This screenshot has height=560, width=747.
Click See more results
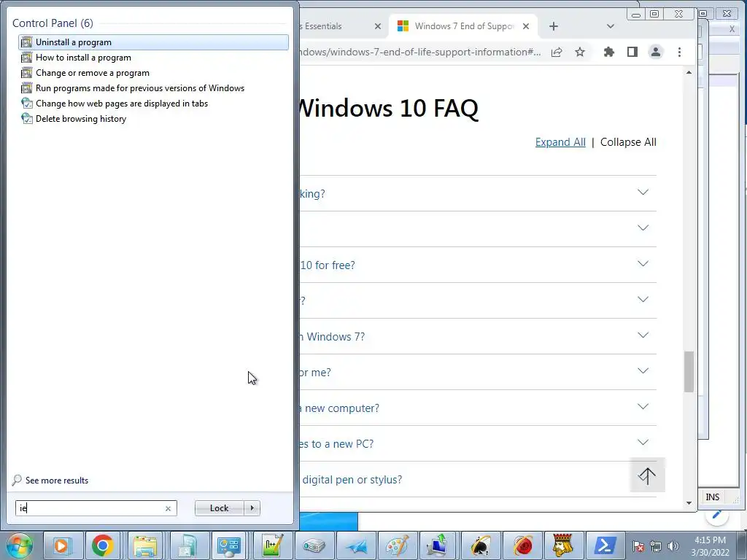57,481
